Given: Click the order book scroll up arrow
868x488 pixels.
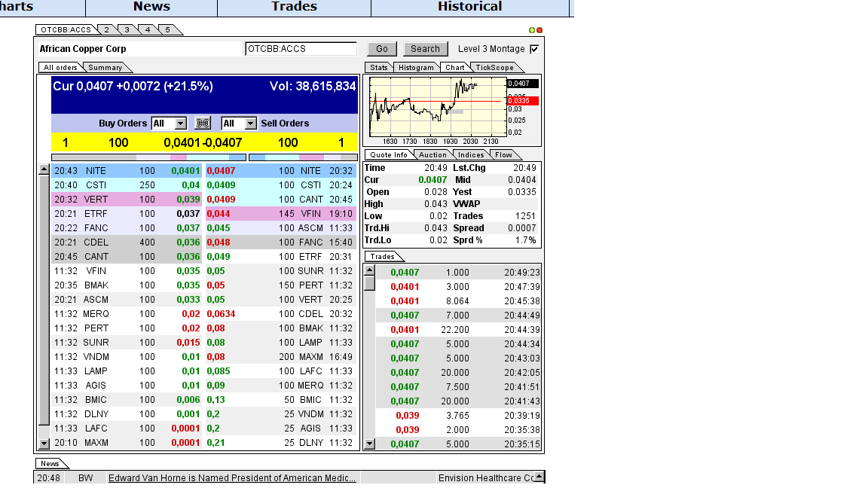Looking at the screenshot, I should pos(44,170).
